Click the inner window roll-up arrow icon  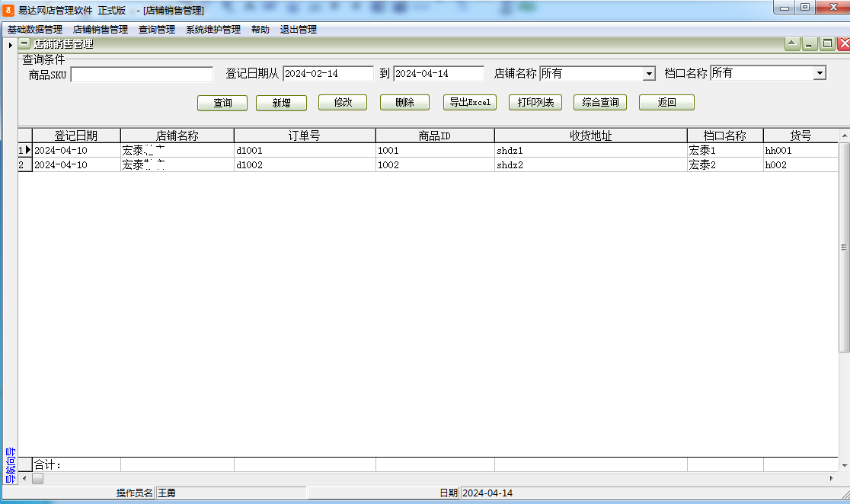(x=792, y=44)
